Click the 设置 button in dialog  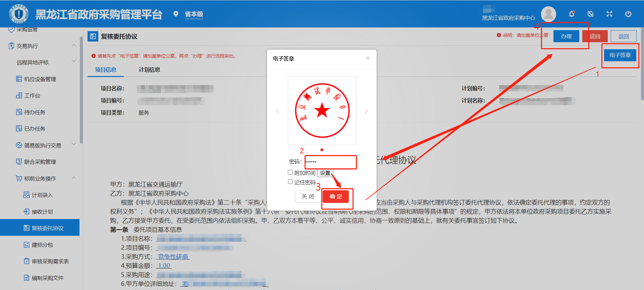325,173
